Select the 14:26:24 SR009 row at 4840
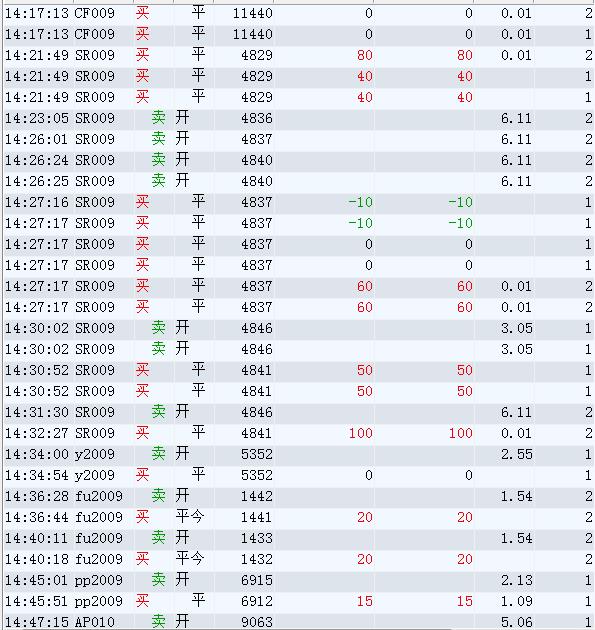 (x=299, y=160)
